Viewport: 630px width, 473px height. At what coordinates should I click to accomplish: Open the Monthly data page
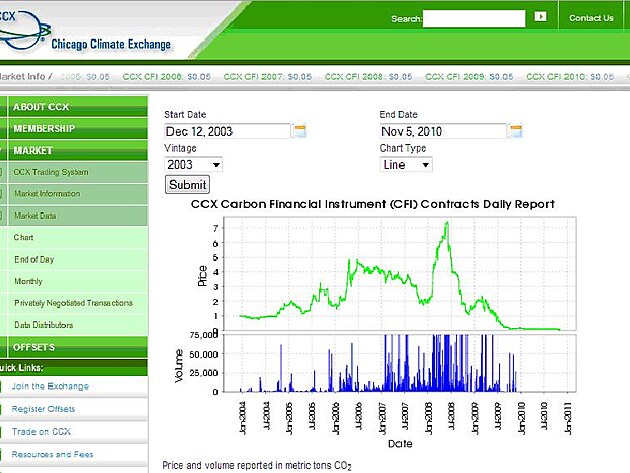coord(28,281)
